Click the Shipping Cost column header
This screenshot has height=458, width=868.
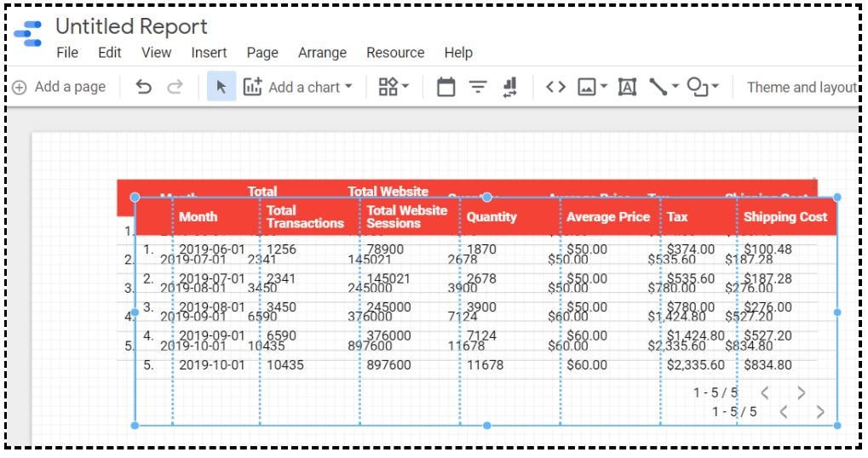tap(785, 217)
